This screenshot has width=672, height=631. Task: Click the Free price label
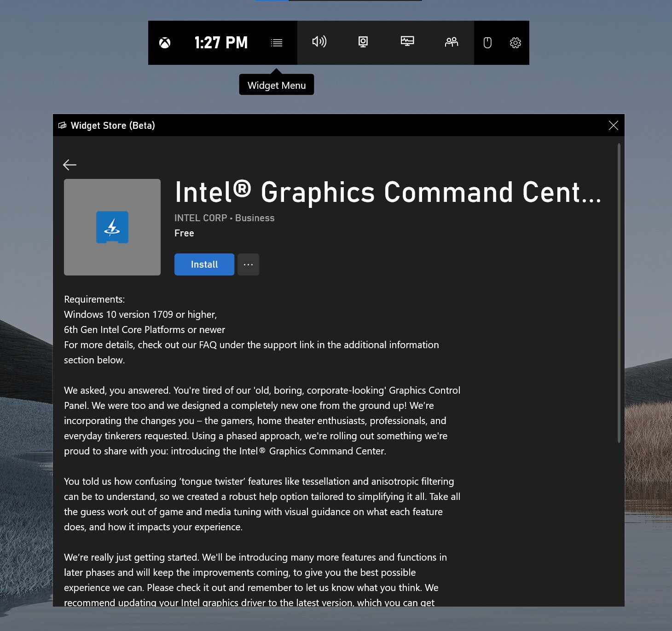click(184, 233)
